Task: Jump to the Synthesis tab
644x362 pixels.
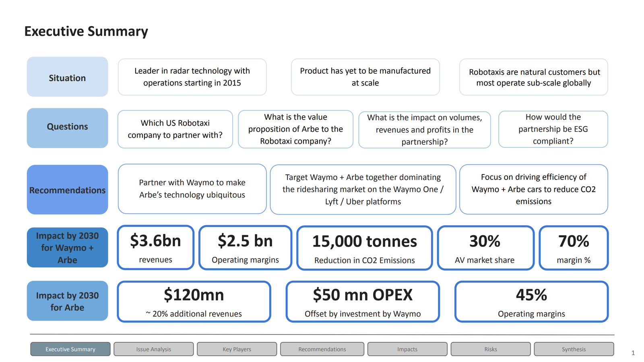Action: [x=574, y=349]
